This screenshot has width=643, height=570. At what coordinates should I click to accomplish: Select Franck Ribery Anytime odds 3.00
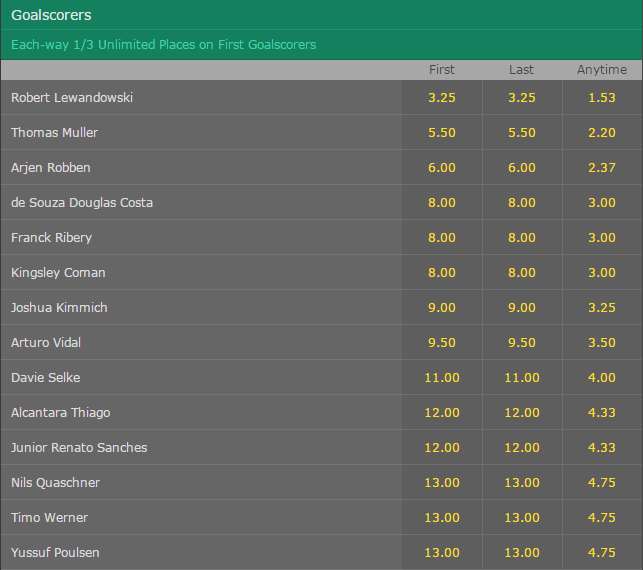click(602, 237)
